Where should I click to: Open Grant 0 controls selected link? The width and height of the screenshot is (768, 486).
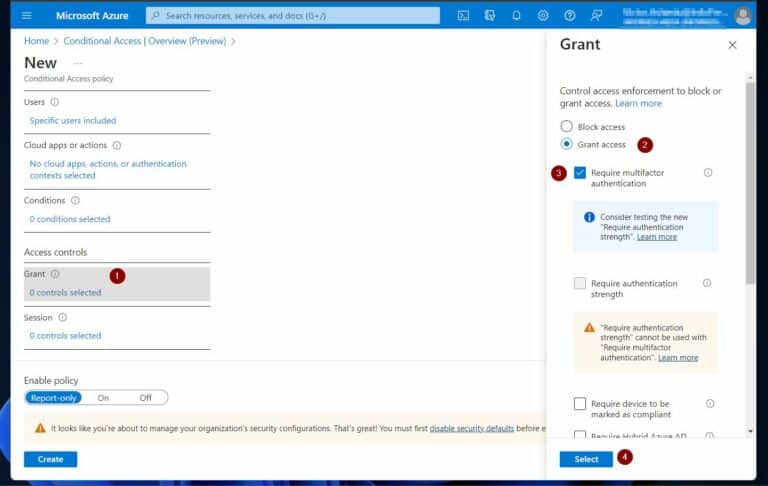click(x=66, y=292)
